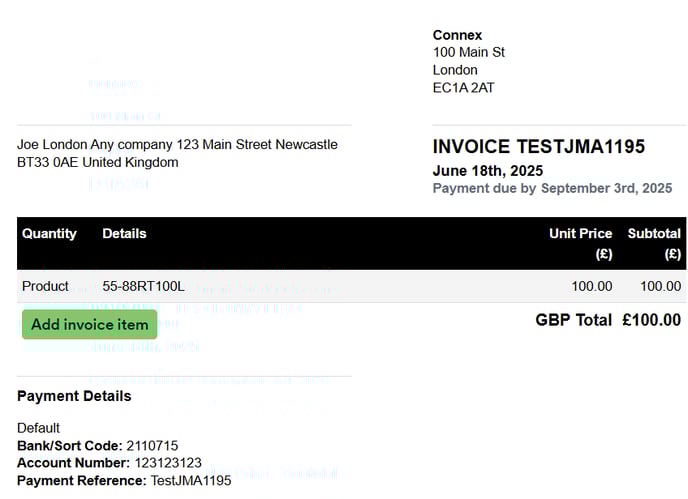The image size is (688, 499).
Task: Select the INVOICE TESTJMA1195 heading
Action: click(539, 147)
